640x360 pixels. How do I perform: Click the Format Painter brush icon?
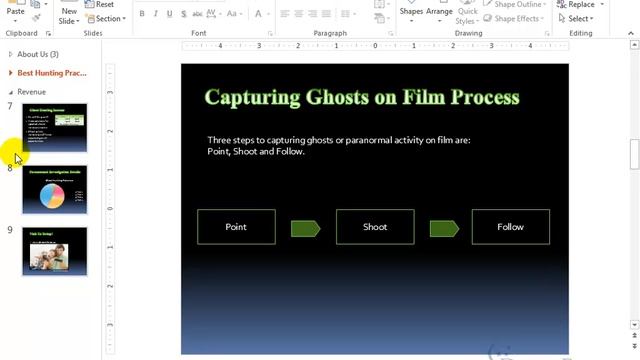(36, 18)
